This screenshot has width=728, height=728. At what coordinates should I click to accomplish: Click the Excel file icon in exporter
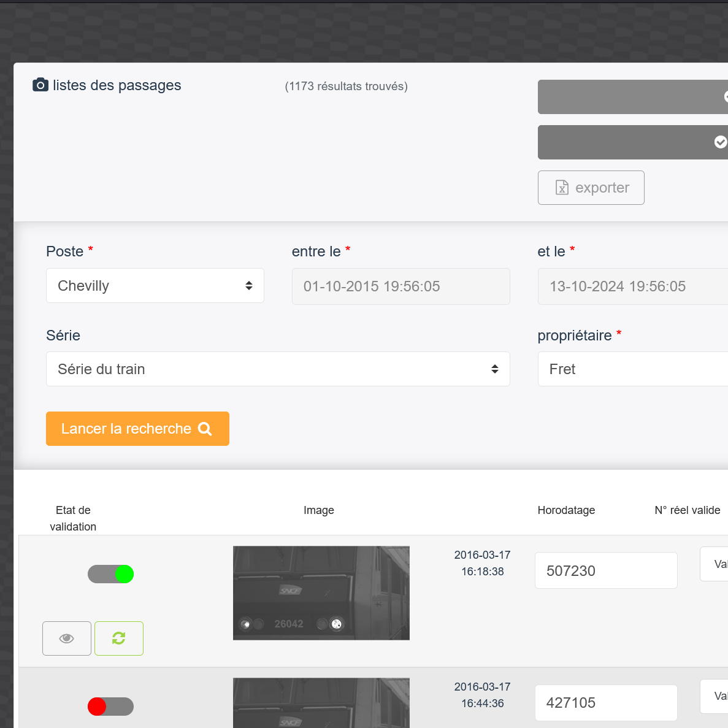[562, 188]
